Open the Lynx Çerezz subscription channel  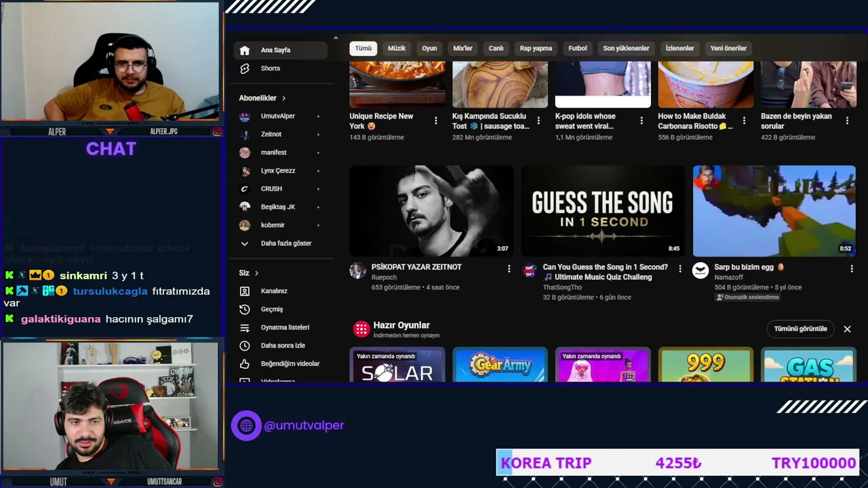pos(281,171)
